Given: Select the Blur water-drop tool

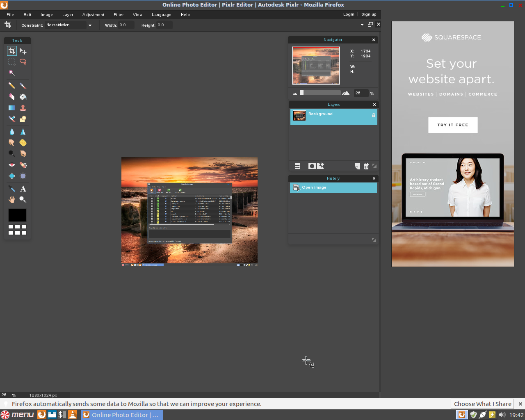Looking at the screenshot, I should coord(12,132).
